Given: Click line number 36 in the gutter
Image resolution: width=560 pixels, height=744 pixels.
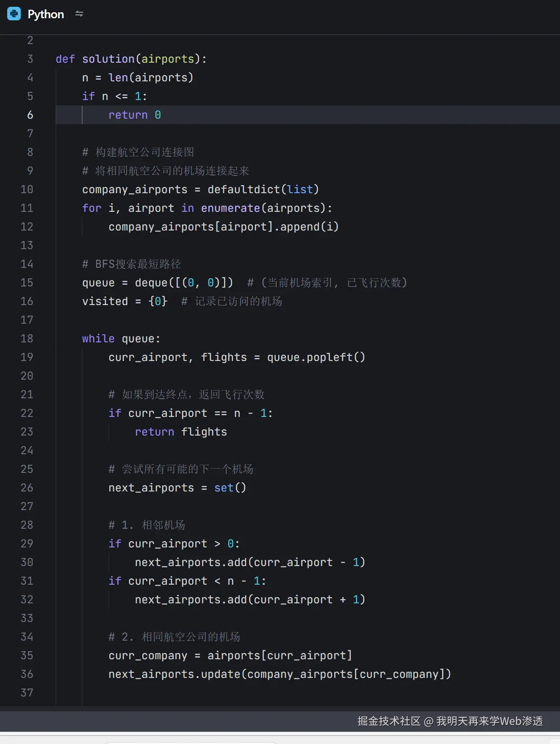Looking at the screenshot, I should (x=27, y=674).
